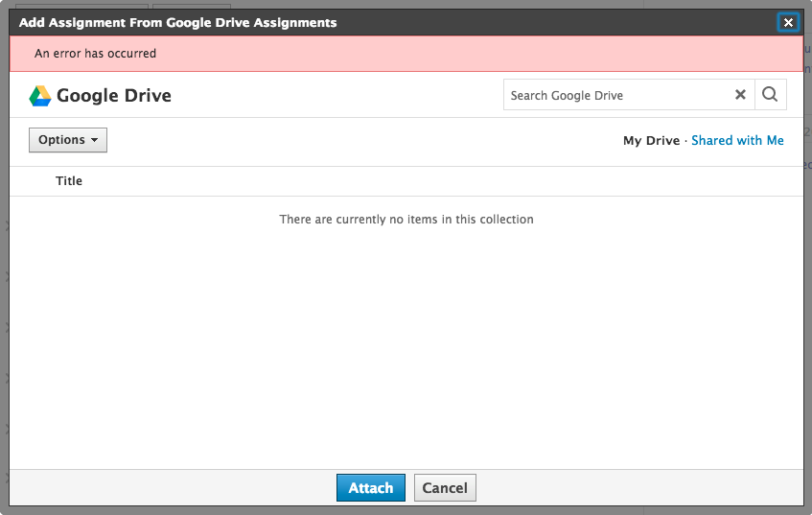Clear the search field with the X icon

740,95
